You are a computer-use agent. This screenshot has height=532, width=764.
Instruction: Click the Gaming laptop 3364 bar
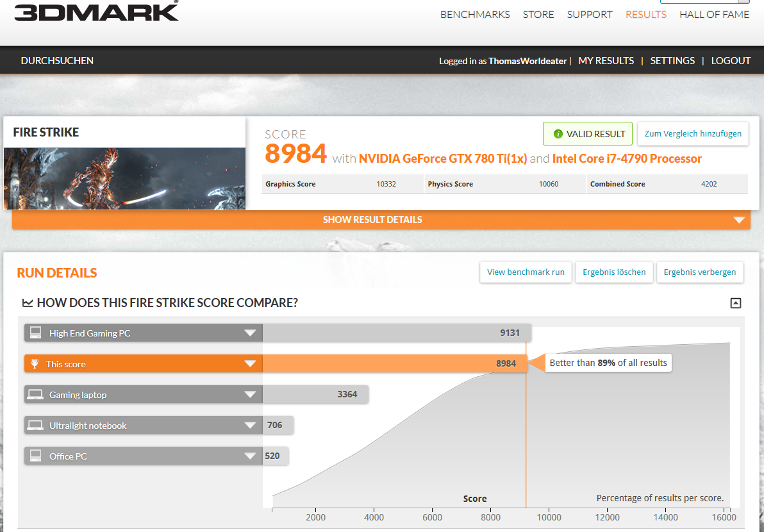[315, 395]
